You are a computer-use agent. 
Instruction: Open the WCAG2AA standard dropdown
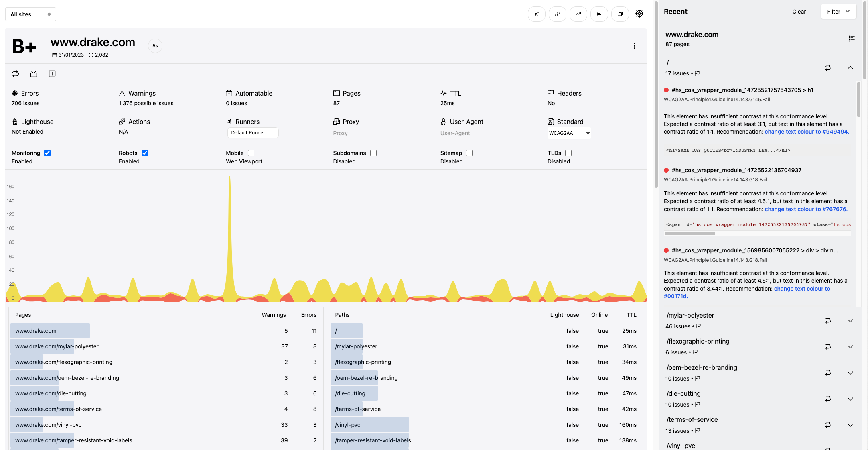tap(569, 133)
